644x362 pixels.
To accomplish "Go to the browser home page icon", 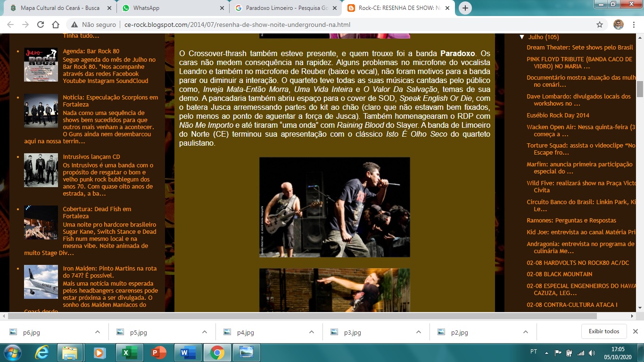I will click(56, 25).
